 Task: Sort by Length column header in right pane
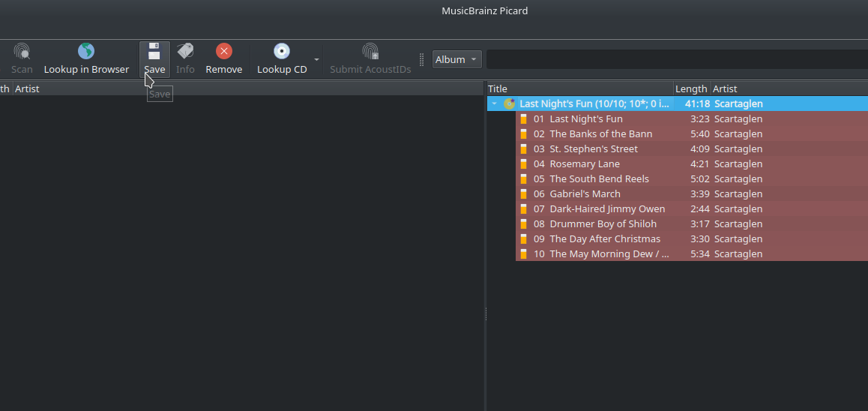pyautogui.click(x=692, y=88)
